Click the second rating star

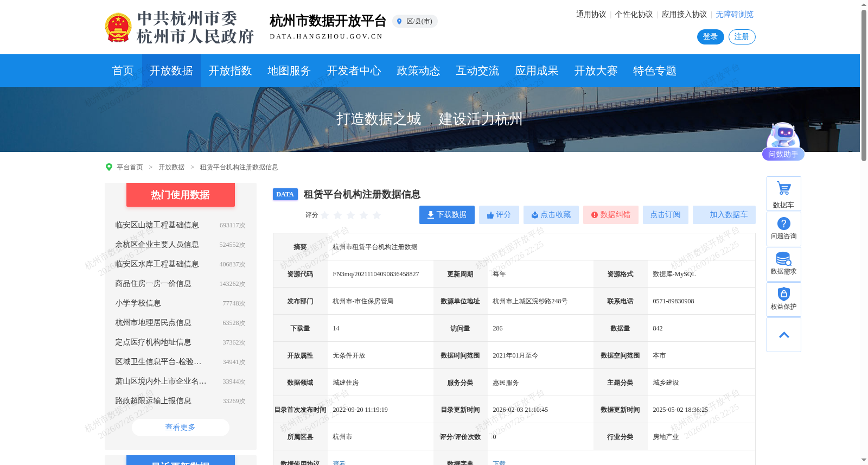[338, 215]
